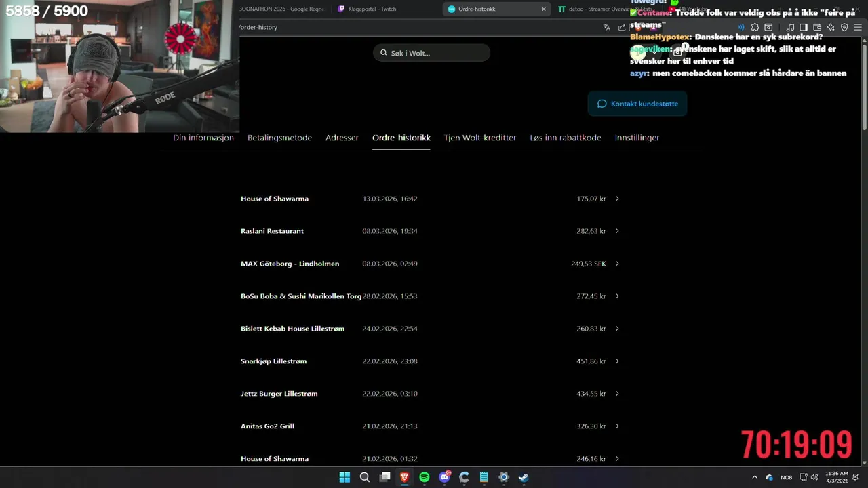Click the Kontakt kundestøtte button
This screenshot has height=488, width=868.
point(637,104)
